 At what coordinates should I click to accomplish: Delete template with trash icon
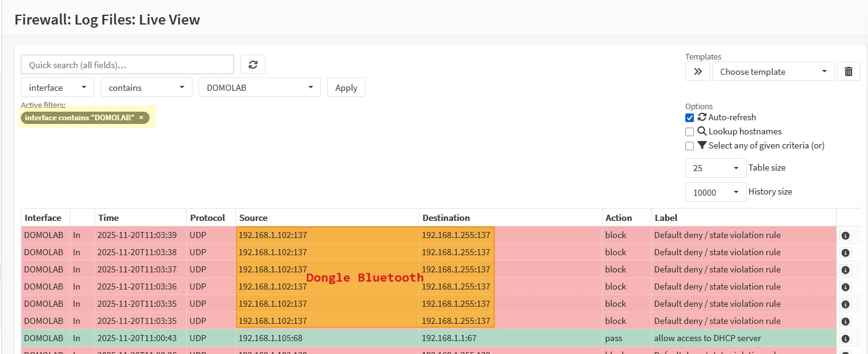[848, 71]
